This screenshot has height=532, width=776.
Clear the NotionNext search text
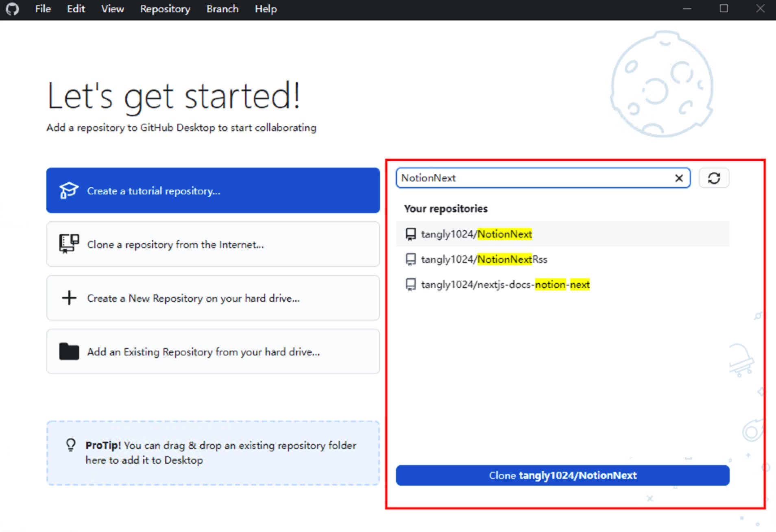tap(679, 178)
